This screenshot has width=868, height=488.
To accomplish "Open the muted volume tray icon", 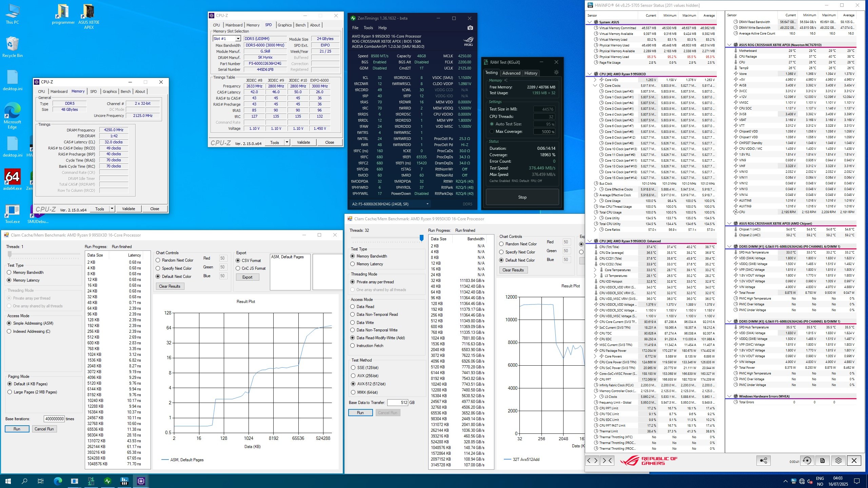I will 810,481.
